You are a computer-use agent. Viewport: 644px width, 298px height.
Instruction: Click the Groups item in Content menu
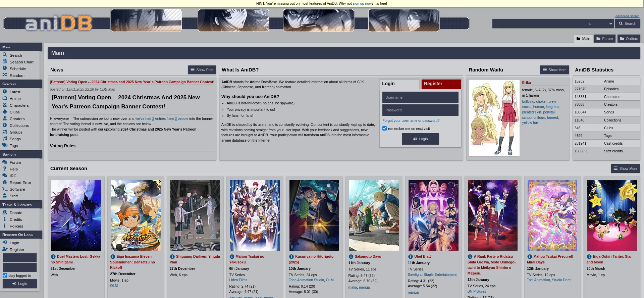click(x=16, y=132)
